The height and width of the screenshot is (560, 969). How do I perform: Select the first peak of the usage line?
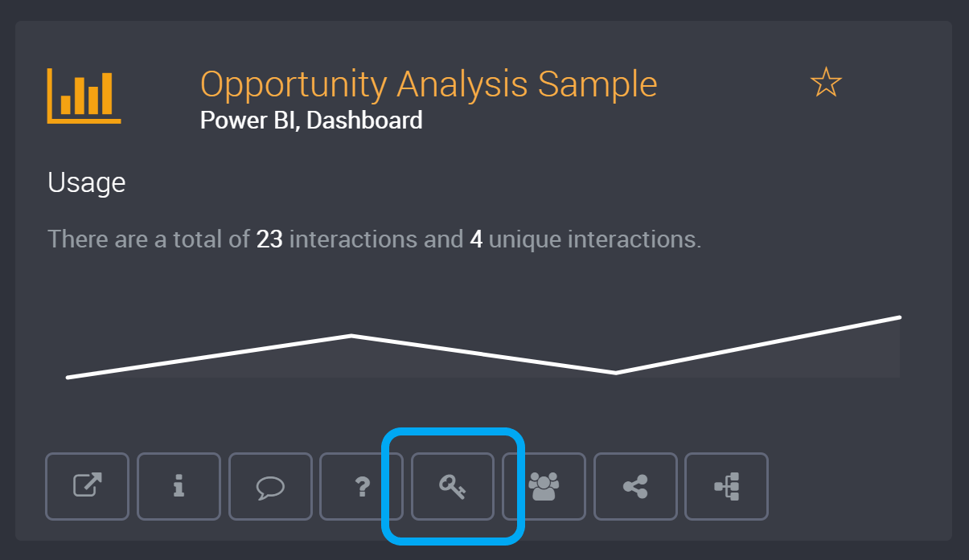351,336
